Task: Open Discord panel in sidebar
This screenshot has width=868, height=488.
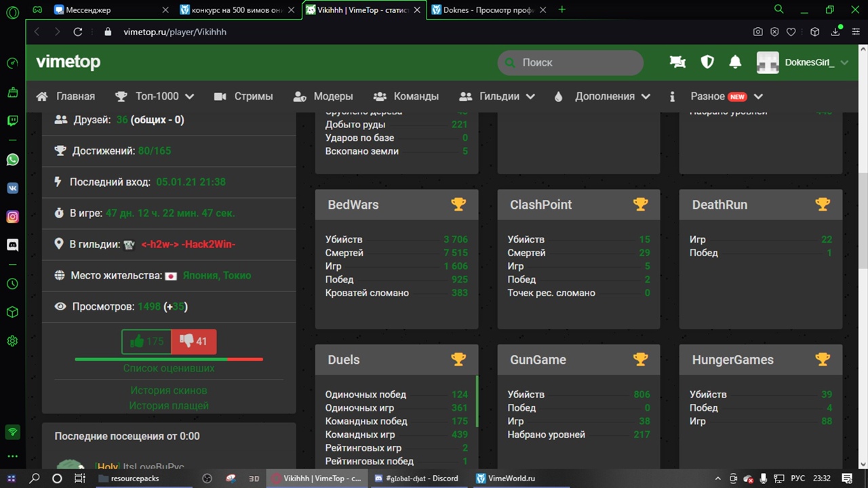Action: click(12, 245)
